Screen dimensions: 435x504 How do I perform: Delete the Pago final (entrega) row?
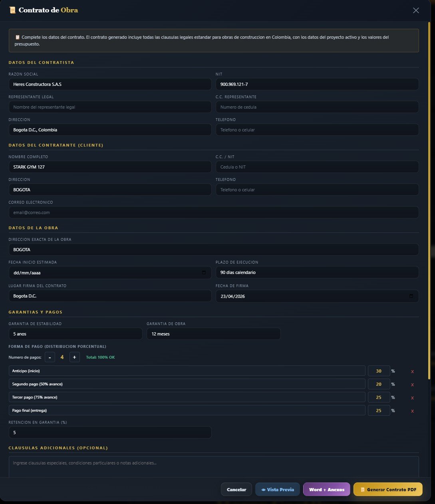point(412,411)
